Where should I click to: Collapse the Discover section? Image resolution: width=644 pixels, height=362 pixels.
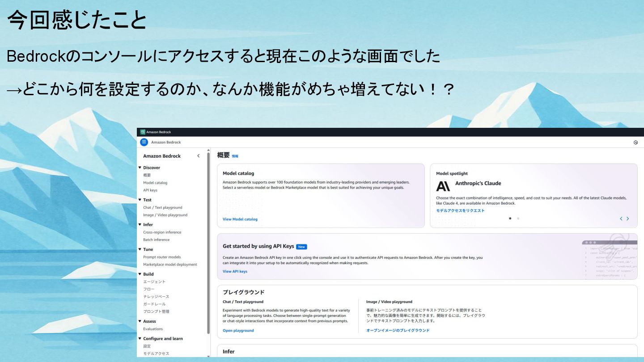[x=140, y=168]
